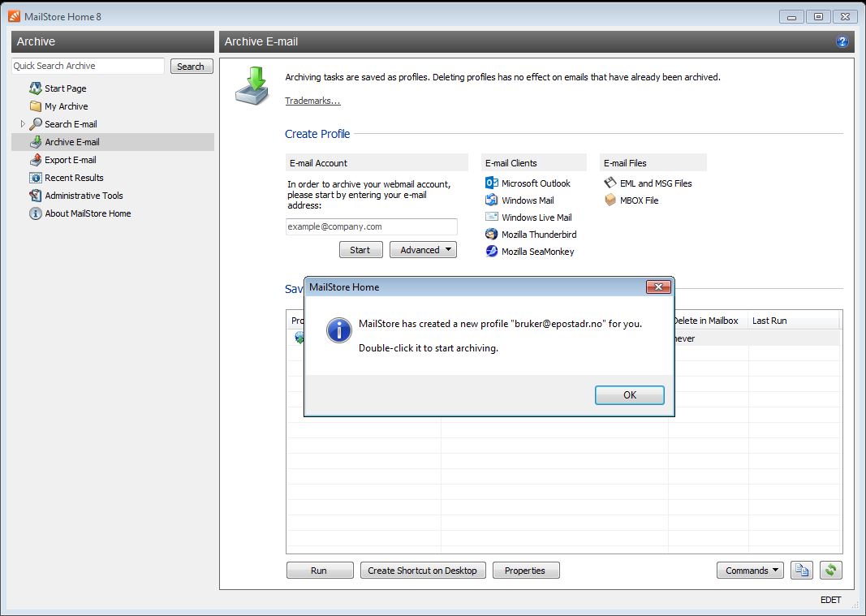Click Create Shortcut on Desktop button

tap(423, 571)
